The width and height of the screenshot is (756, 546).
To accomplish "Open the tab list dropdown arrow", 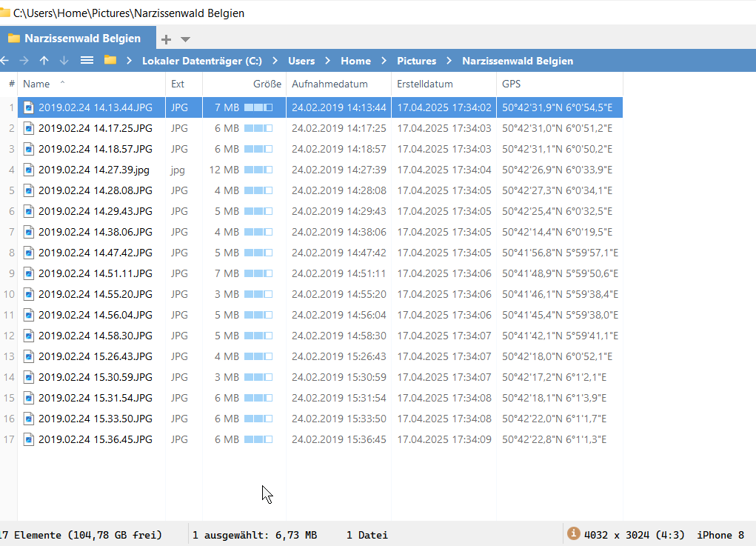I will pyautogui.click(x=185, y=39).
